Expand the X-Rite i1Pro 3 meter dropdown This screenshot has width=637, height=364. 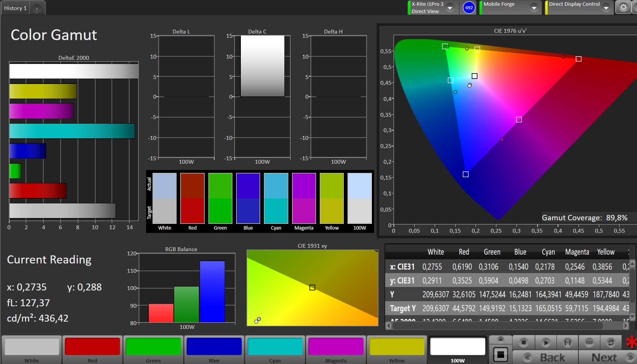click(450, 8)
